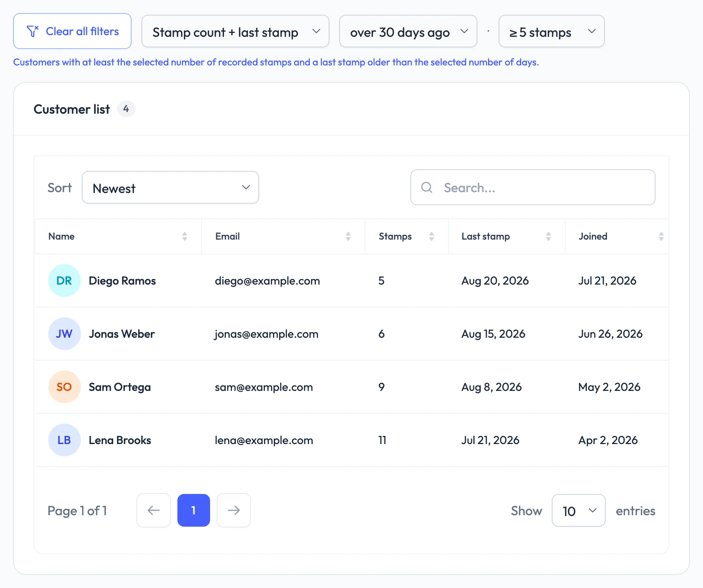Open the Newest sort dropdown
Viewport: 703px width, 588px height.
pos(170,187)
